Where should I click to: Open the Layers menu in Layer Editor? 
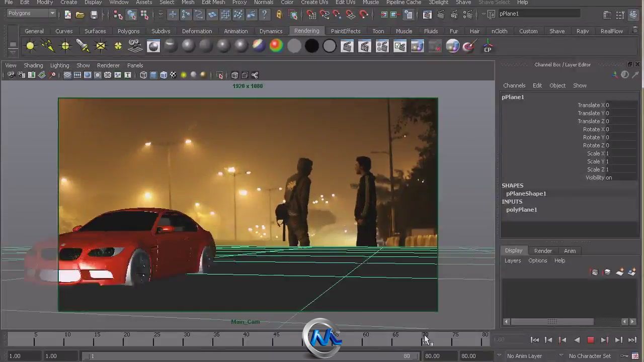pyautogui.click(x=513, y=260)
